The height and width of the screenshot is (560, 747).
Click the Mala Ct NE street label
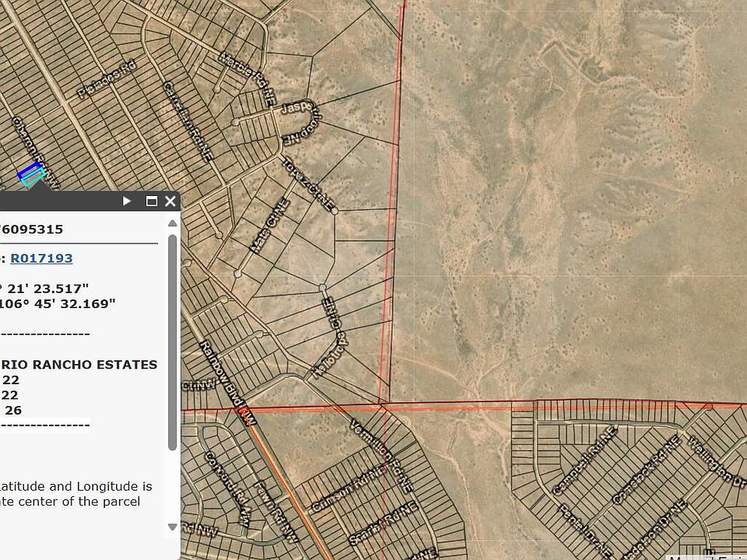[269, 226]
